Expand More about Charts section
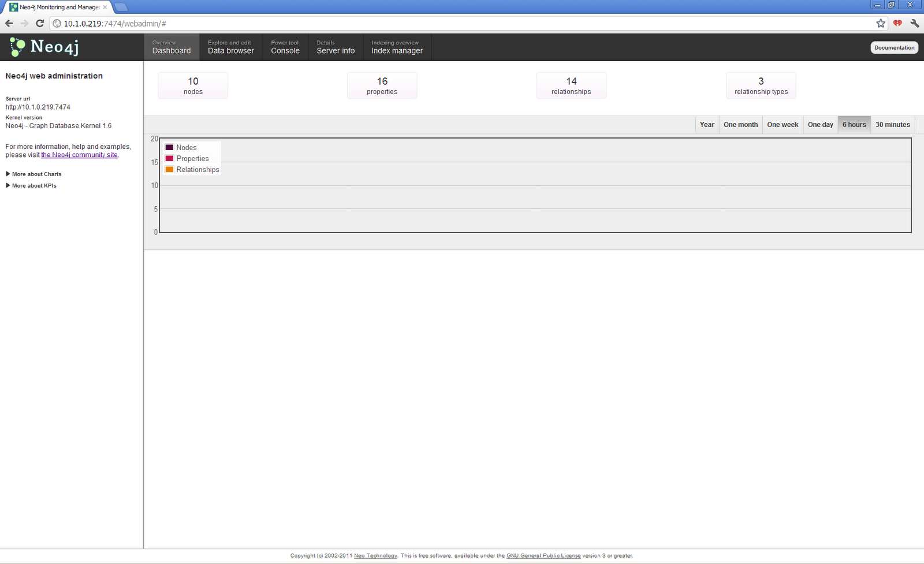This screenshot has height=564, width=924. [x=33, y=174]
